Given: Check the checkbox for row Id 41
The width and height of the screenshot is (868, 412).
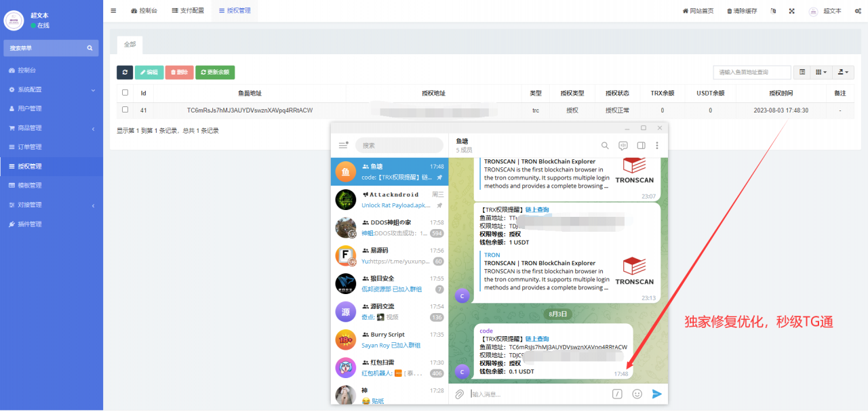Looking at the screenshot, I should 125,110.
